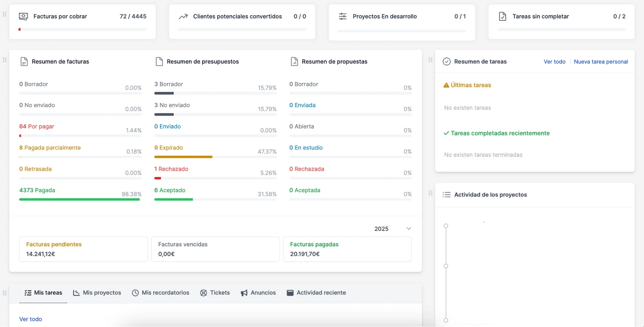
Task: Click the Tareas sin completar document icon
Action: click(x=502, y=16)
